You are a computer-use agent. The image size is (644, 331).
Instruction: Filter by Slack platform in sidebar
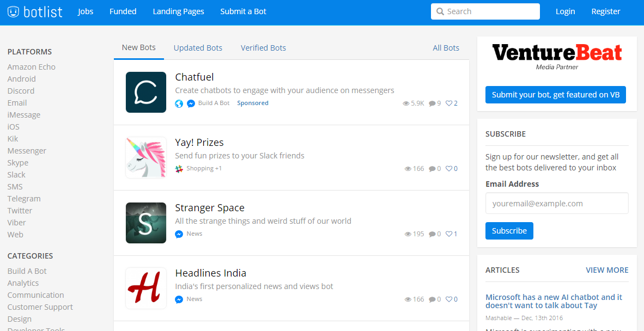pos(16,175)
